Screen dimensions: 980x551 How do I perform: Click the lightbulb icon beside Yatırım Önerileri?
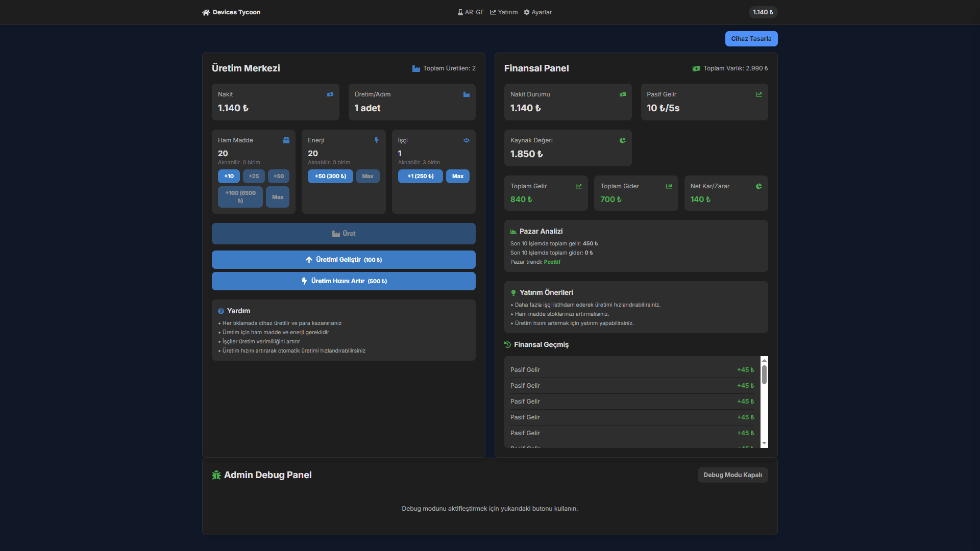coord(513,293)
